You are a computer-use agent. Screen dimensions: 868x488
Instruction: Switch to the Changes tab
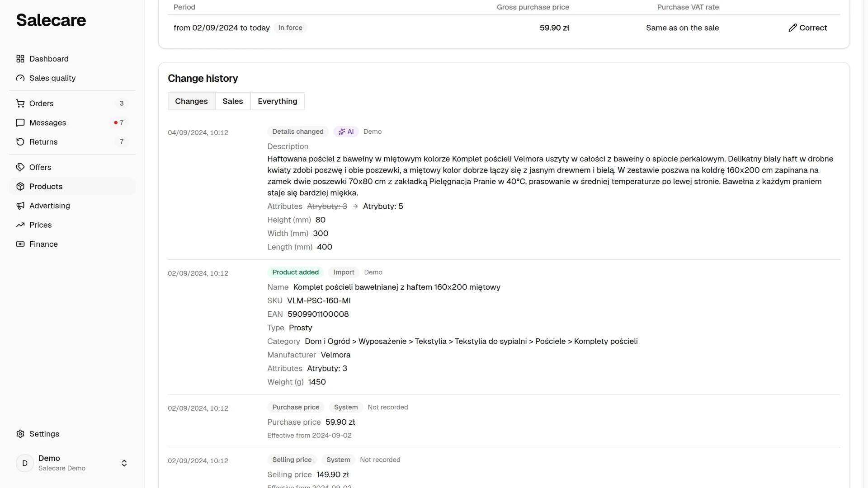[191, 101]
